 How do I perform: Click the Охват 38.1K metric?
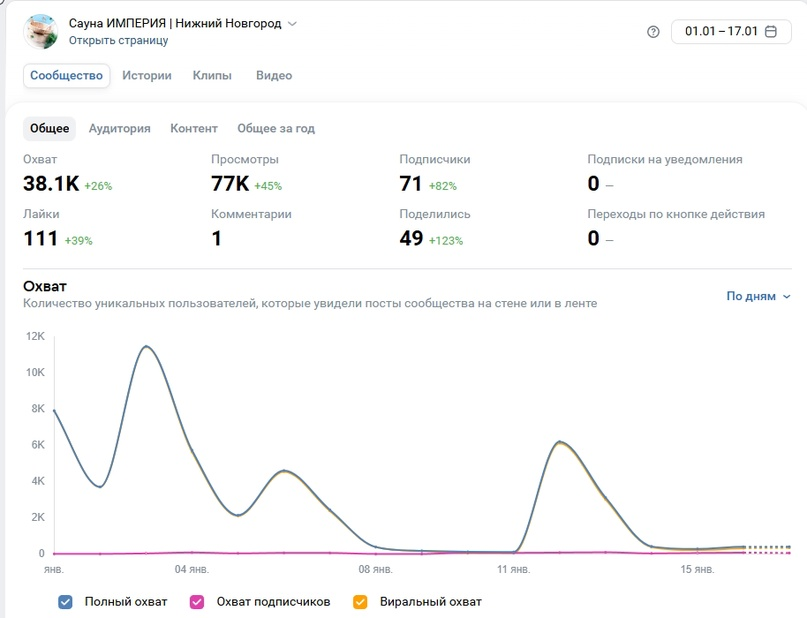coord(67,174)
